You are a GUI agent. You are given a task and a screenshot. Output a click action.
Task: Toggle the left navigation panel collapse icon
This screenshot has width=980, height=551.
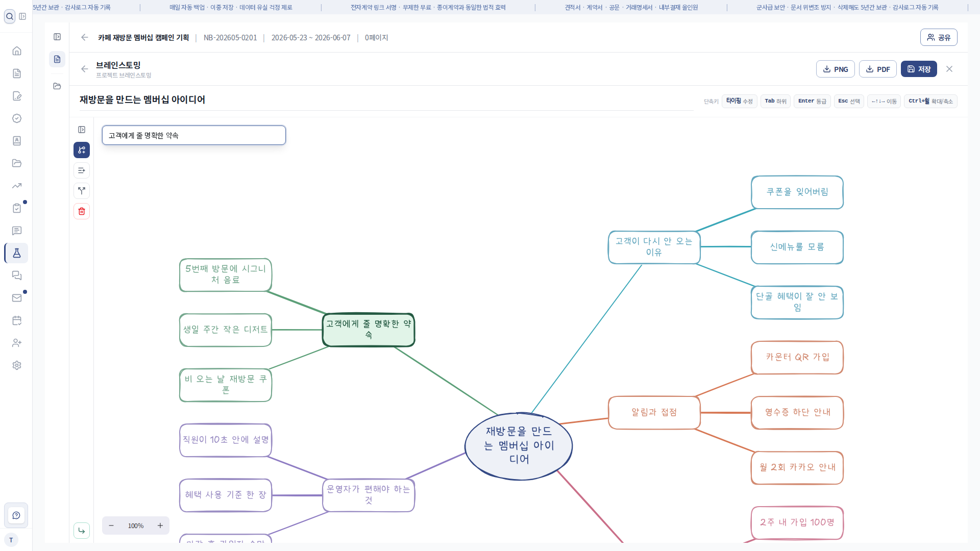point(22,16)
